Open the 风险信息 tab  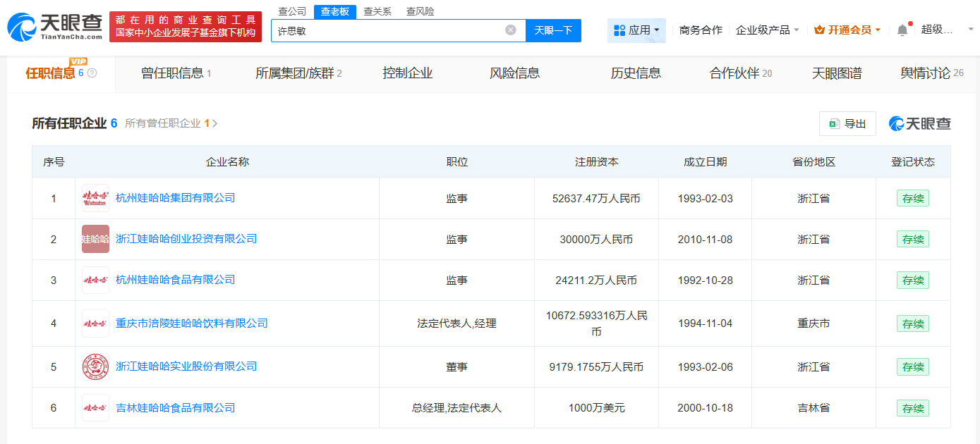coord(514,73)
